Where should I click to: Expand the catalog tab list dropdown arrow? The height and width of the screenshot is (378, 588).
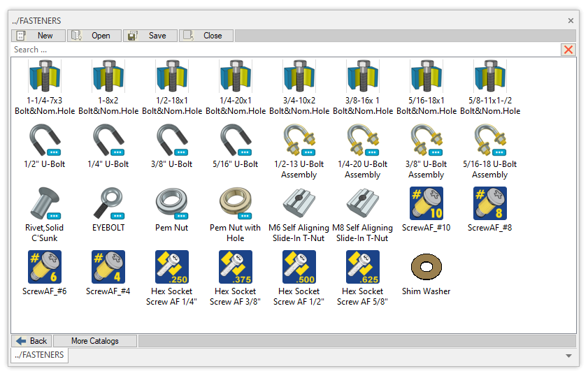(569, 356)
